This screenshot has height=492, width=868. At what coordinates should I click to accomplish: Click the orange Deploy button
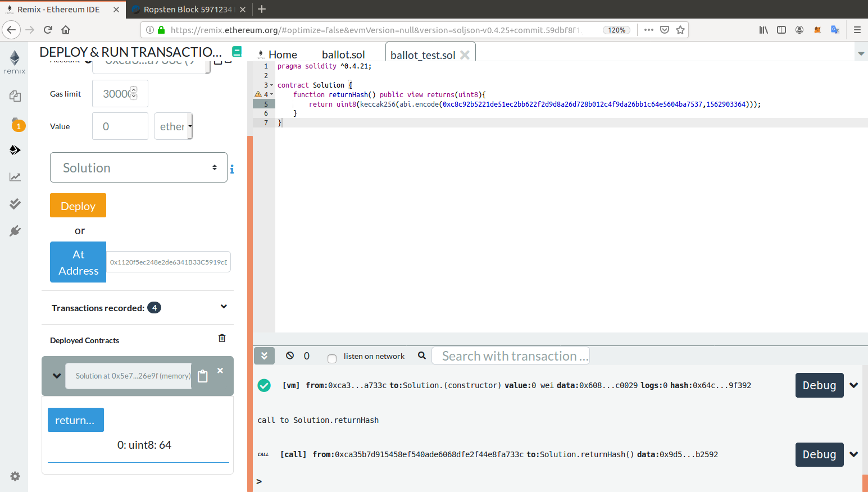(78, 206)
